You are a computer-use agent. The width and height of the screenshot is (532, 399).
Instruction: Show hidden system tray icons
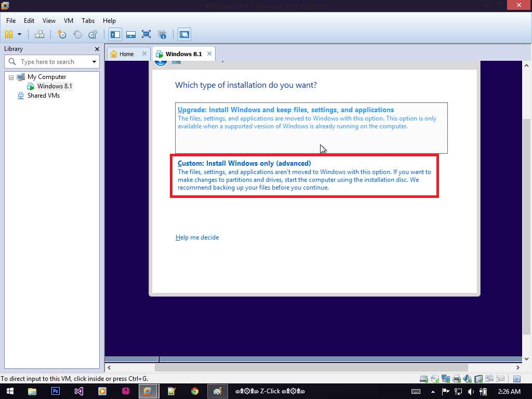click(x=433, y=392)
